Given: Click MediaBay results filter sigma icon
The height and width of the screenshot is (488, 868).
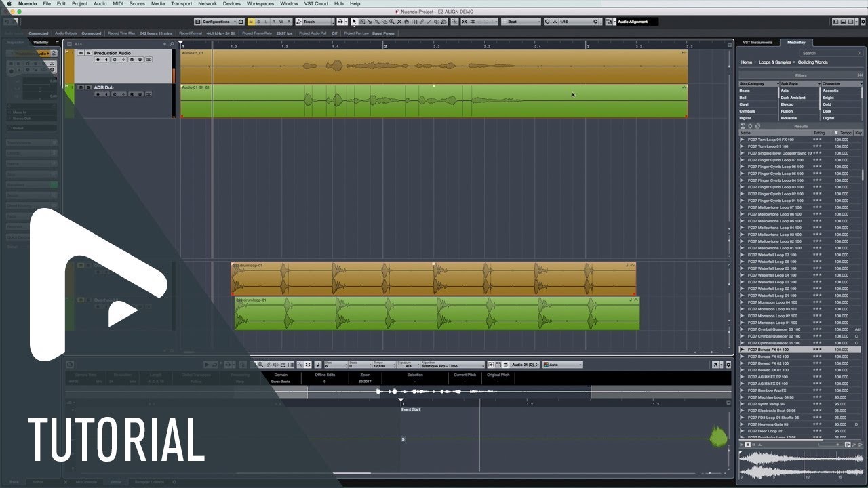Looking at the screenshot, I should tap(743, 126).
